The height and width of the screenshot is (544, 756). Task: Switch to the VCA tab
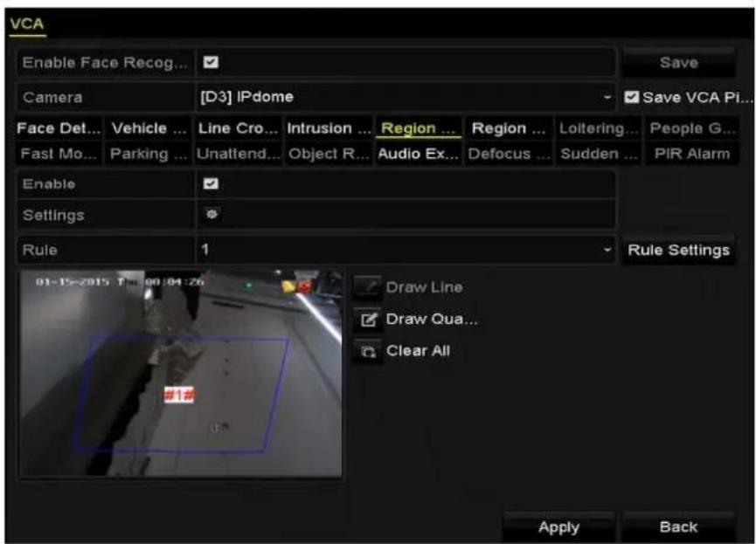(x=27, y=24)
